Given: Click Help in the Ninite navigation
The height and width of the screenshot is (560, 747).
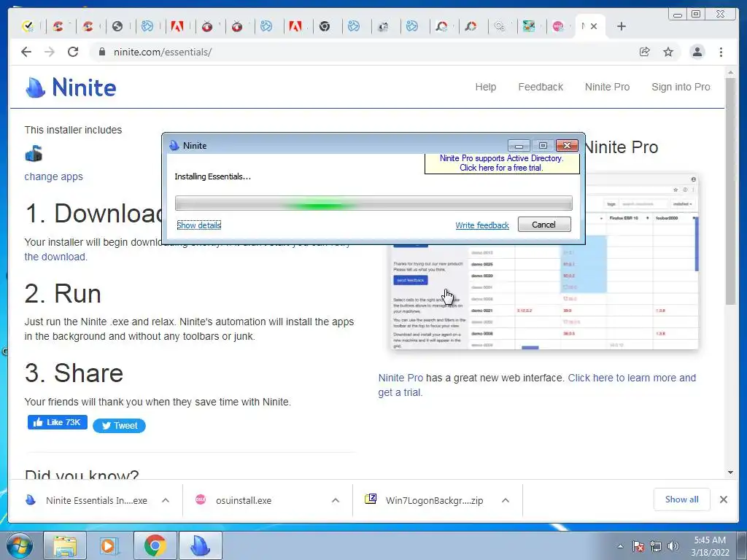Looking at the screenshot, I should [485, 87].
